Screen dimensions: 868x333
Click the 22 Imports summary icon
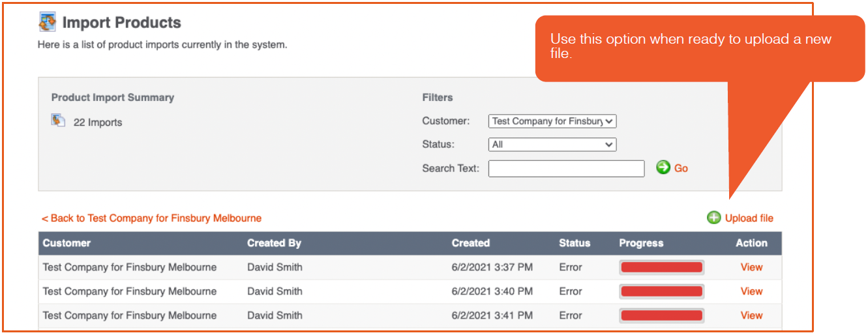click(58, 121)
